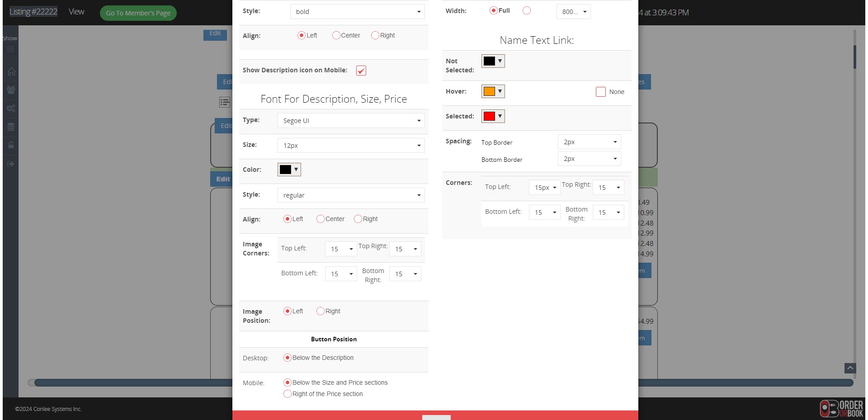The height and width of the screenshot is (420, 868).
Task: Select Left alignment beneath the bold Style dropdown
Action: click(301, 35)
